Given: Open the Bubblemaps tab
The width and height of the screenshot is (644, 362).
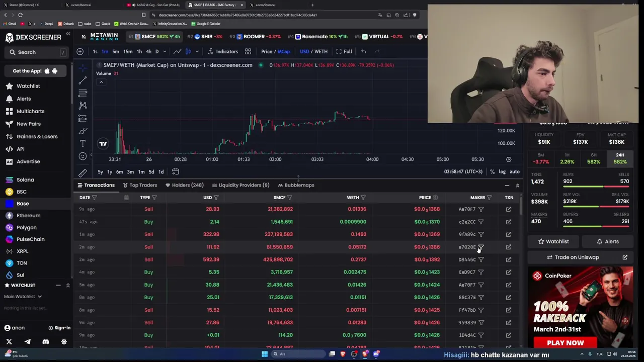Looking at the screenshot, I should [296, 185].
